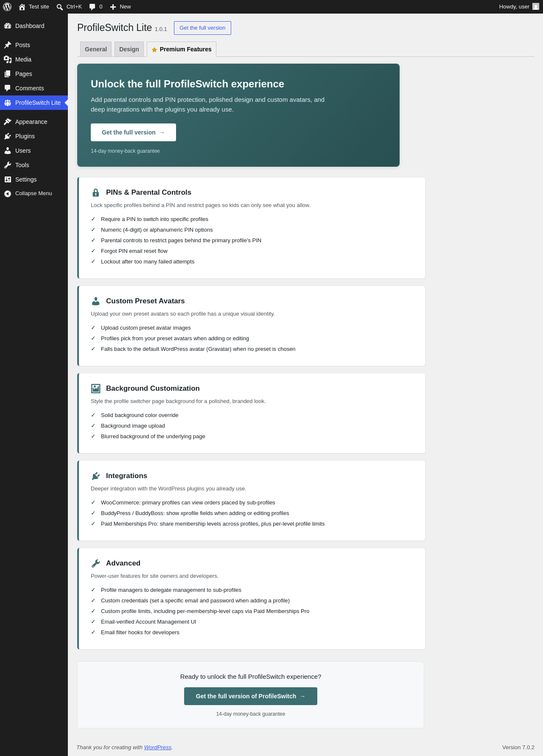Click Upload custom preset avatar images
543x756 pixels.
[146, 328]
